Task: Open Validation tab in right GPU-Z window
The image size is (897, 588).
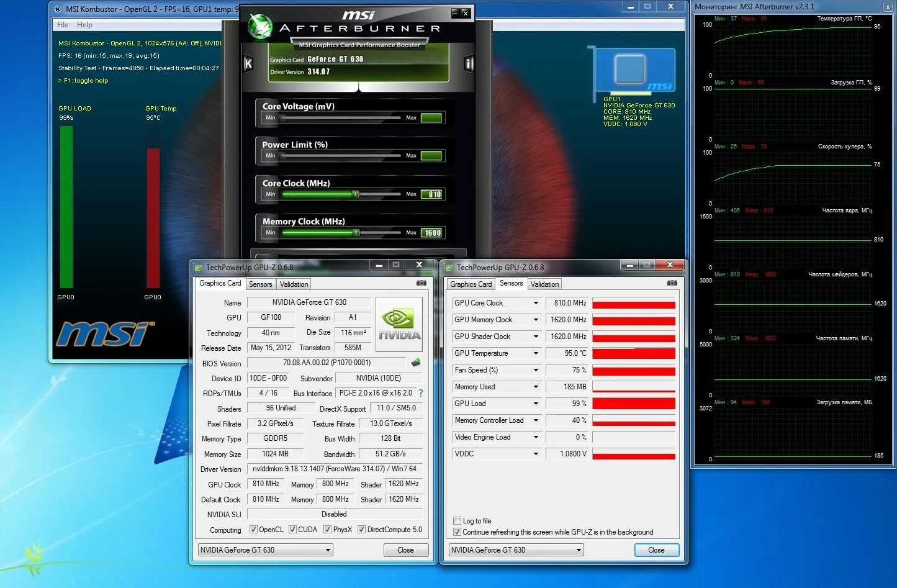Action: pyautogui.click(x=544, y=284)
